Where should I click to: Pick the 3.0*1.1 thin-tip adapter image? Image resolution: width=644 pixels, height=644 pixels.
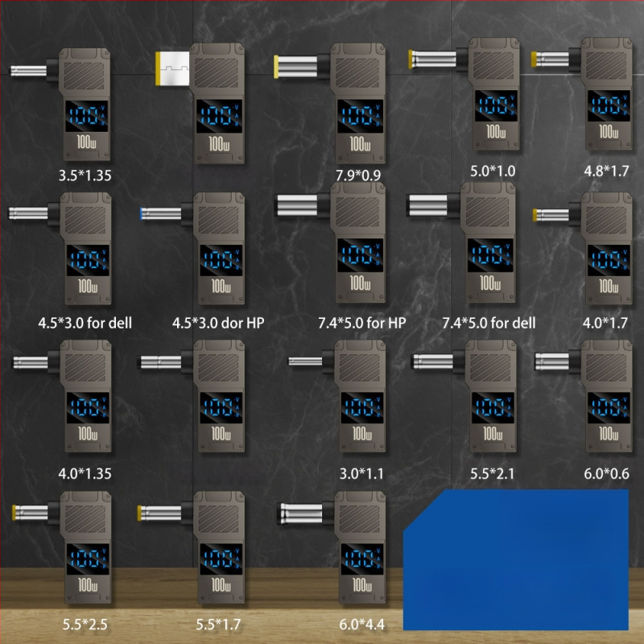(x=354, y=394)
